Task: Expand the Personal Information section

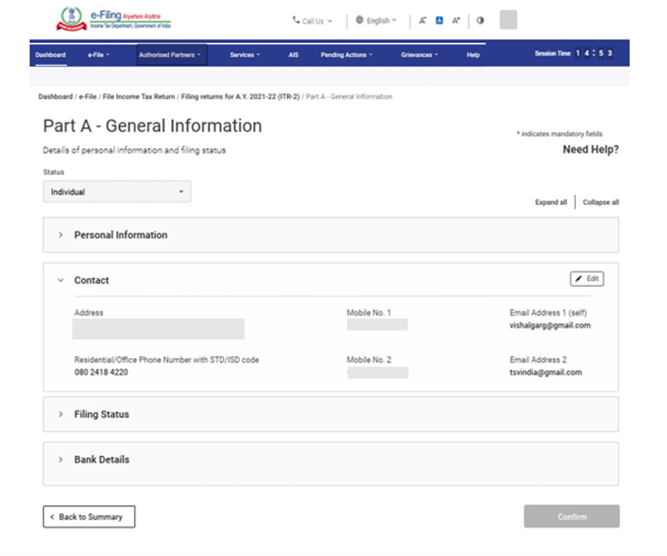Action: (120, 235)
